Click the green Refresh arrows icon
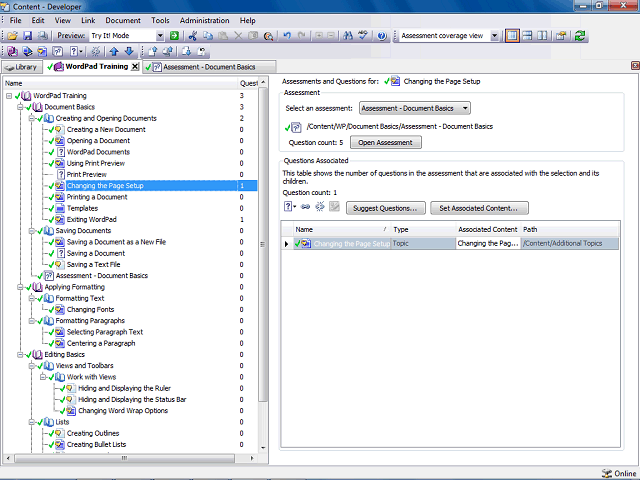 580,36
